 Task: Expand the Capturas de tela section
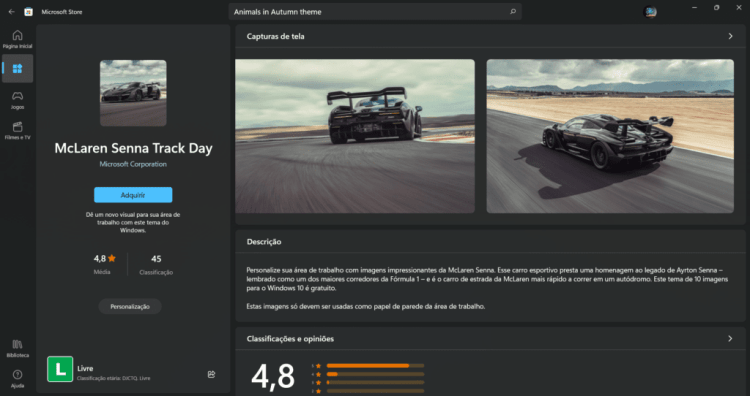click(730, 36)
